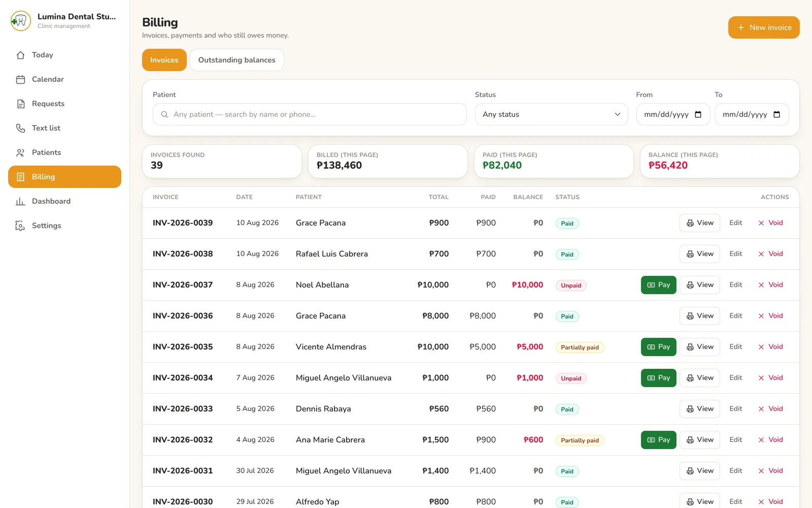The height and width of the screenshot is (508, 812).
Task: Click the Partially paid badge for INV-2026-0035
Action: point(580,347)
